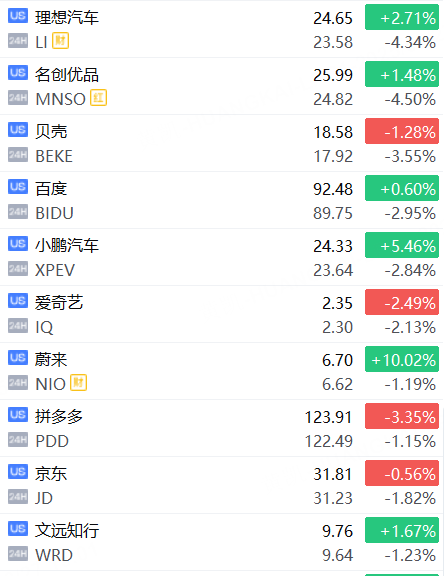
Task: Click the 24H tag beside WRD
Action: (18, 554)
